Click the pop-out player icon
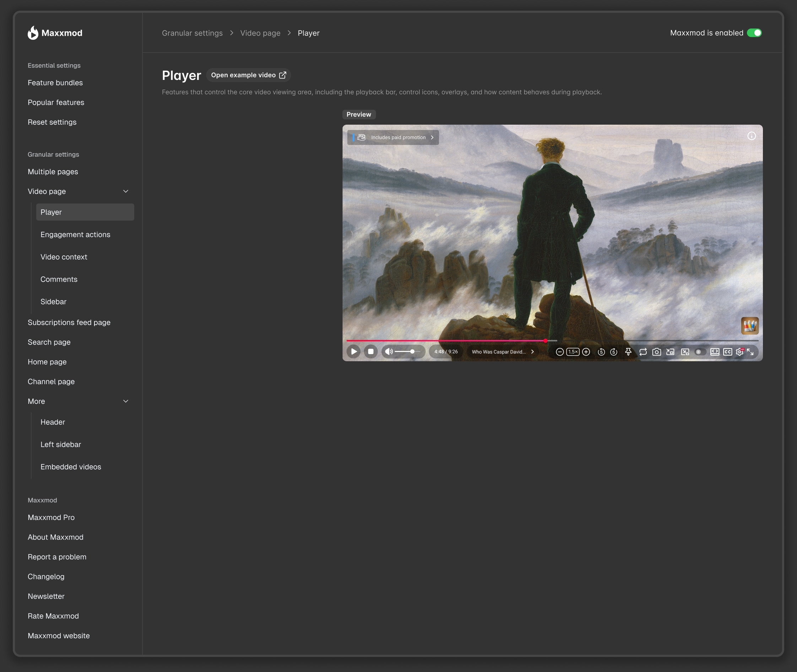The image size is (797, 672). point(671,352)
